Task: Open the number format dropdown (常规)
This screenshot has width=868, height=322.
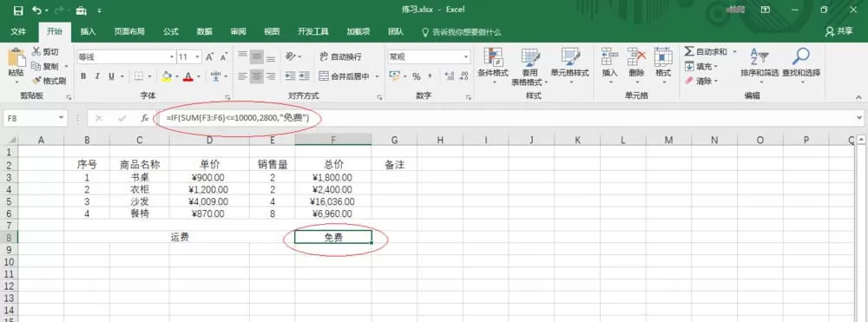Action: tap(466, 56)
